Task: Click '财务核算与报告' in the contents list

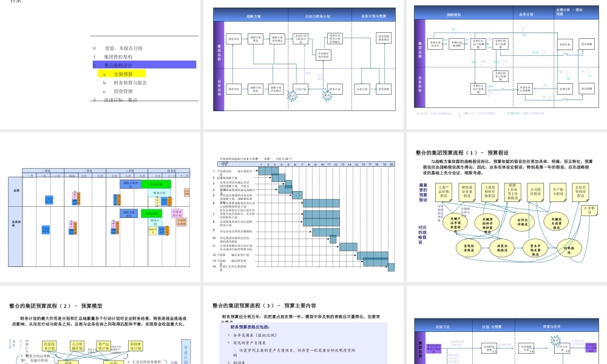Action: (130, 83)
